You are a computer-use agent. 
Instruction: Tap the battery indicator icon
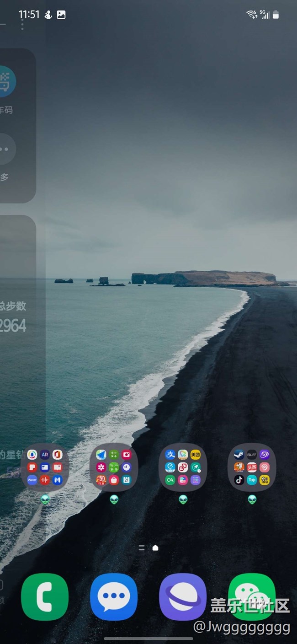[276, 15]
